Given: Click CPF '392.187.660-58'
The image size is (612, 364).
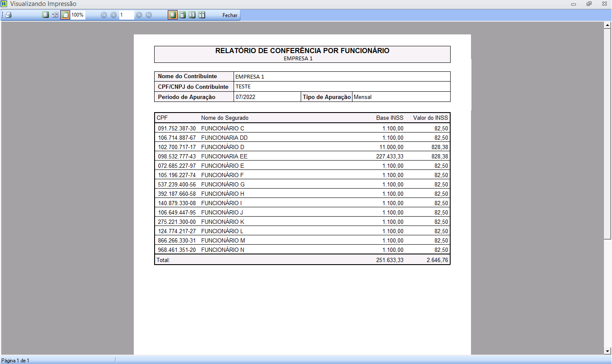Looking at the screenshot, I should 177,194.
